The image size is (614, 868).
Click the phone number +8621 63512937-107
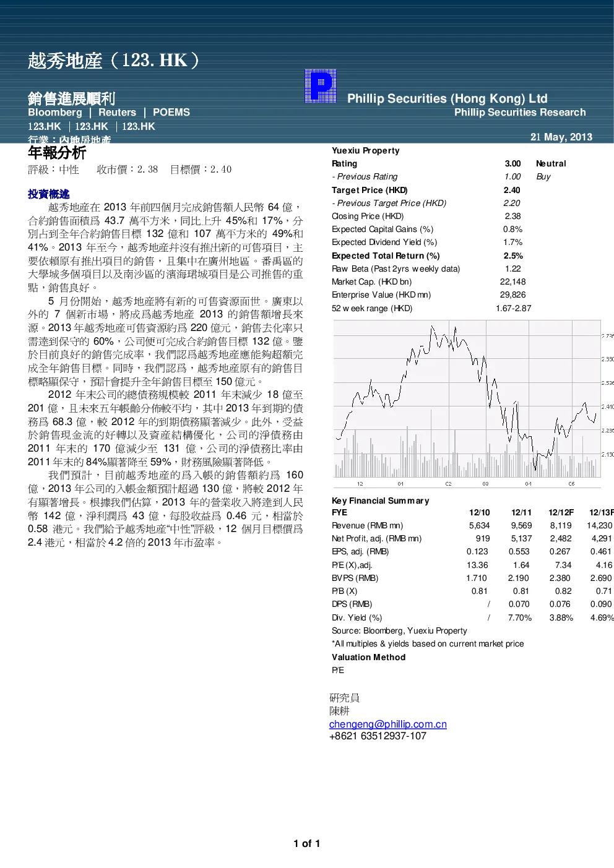point(378,736)
